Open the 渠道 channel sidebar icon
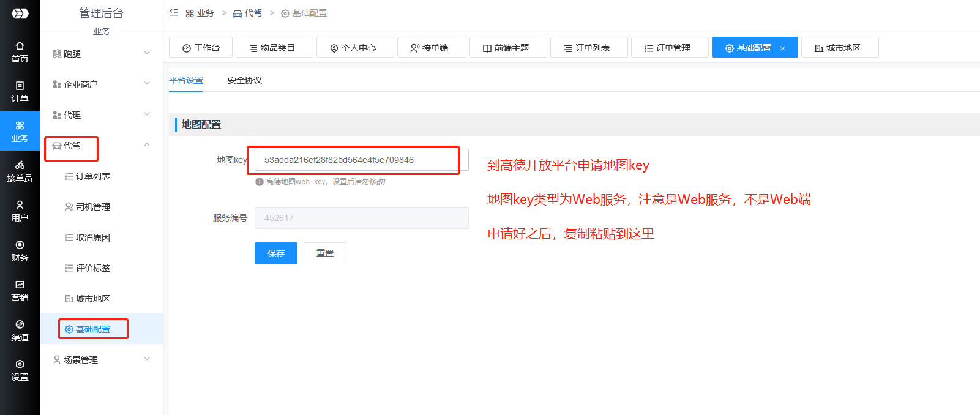 pos(20,331)
